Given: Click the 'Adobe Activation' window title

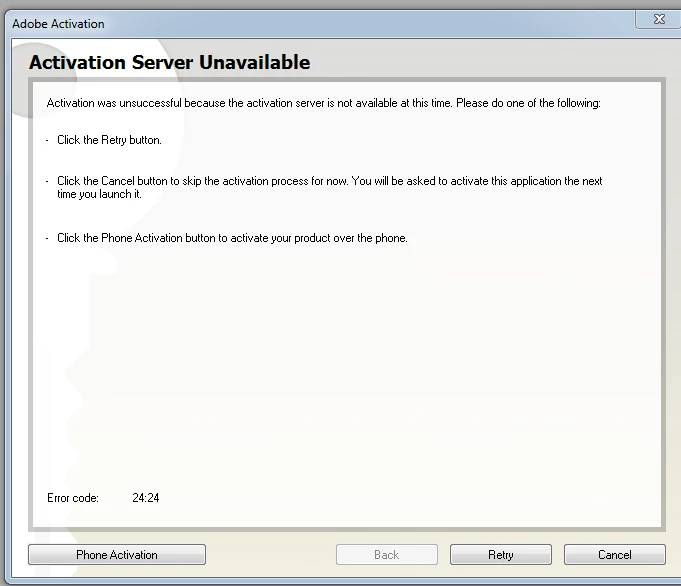Looking at the screenshot, I should pos(58,24).
